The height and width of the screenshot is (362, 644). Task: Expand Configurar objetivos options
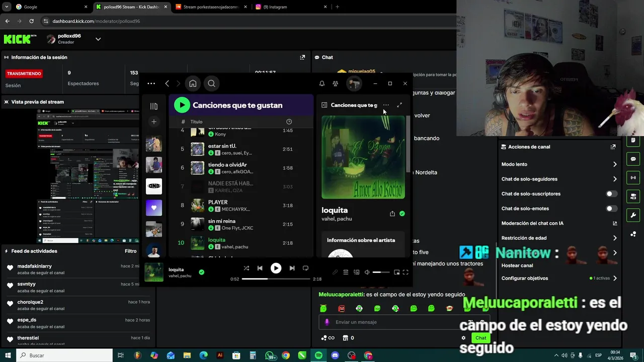(x=615, y=278)
